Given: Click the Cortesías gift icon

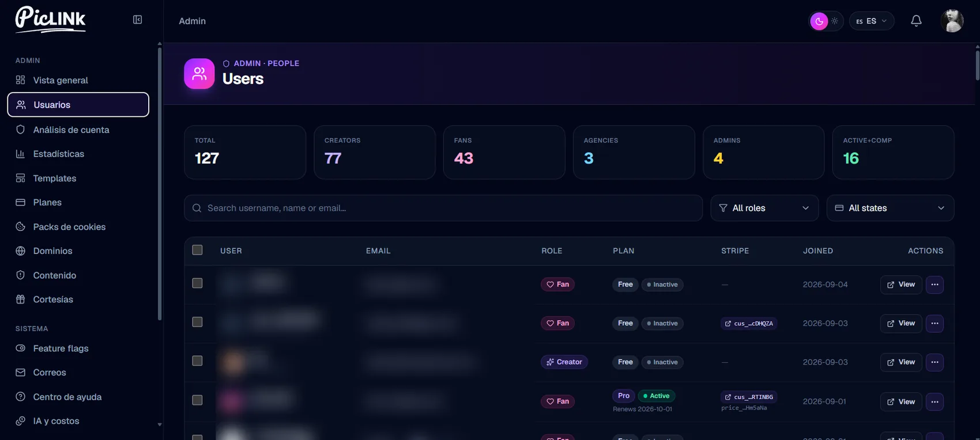Looking at the screenshot, I should tap(21, 299).
